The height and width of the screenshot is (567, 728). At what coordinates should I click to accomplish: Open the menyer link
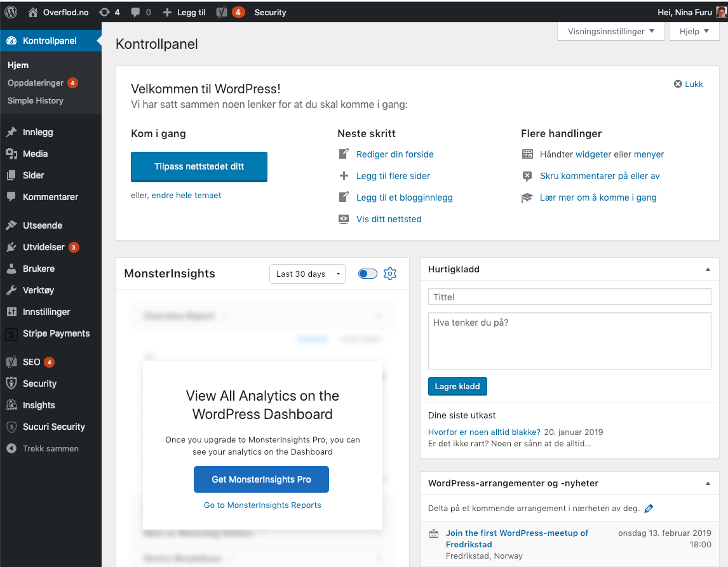click(x=649, y=154)
